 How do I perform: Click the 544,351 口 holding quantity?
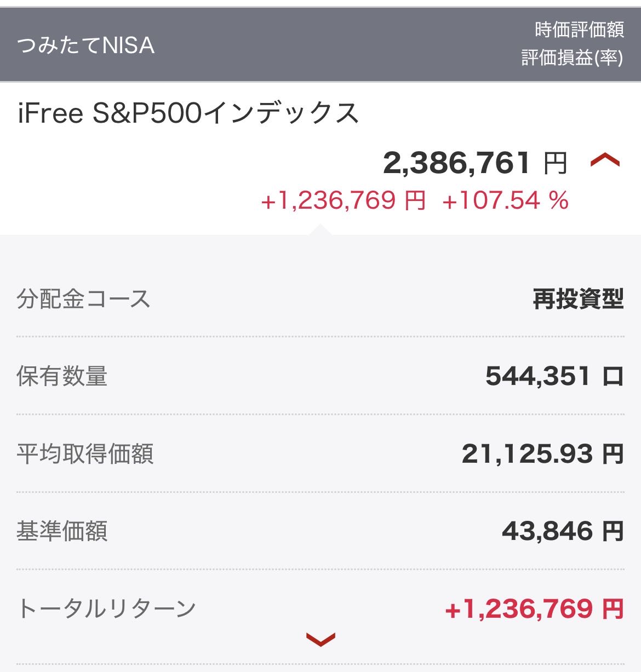pos(554,376)
